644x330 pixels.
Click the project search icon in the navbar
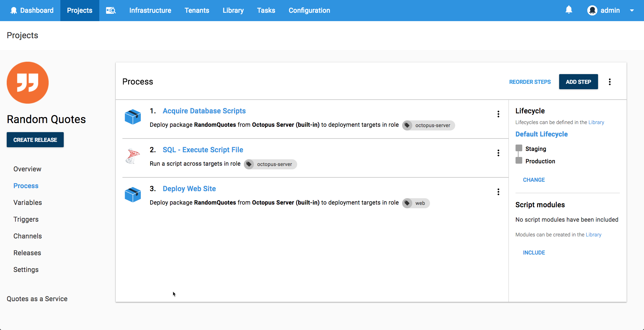[x=111, y=10]
